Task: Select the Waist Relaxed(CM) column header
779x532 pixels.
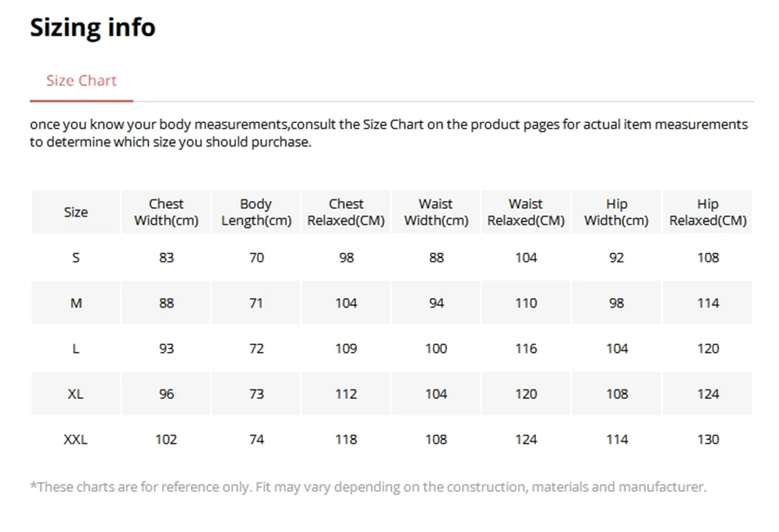Action: pyautogui.click(x=526, y=212)
